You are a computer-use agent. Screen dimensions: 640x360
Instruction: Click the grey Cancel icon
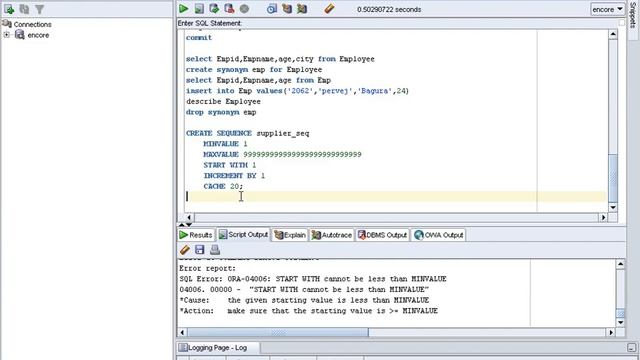click(244, 9)
